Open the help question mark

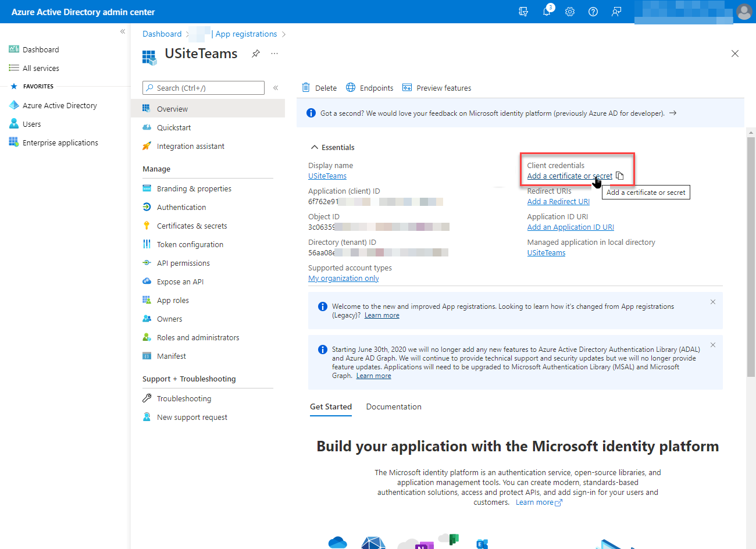593,12
